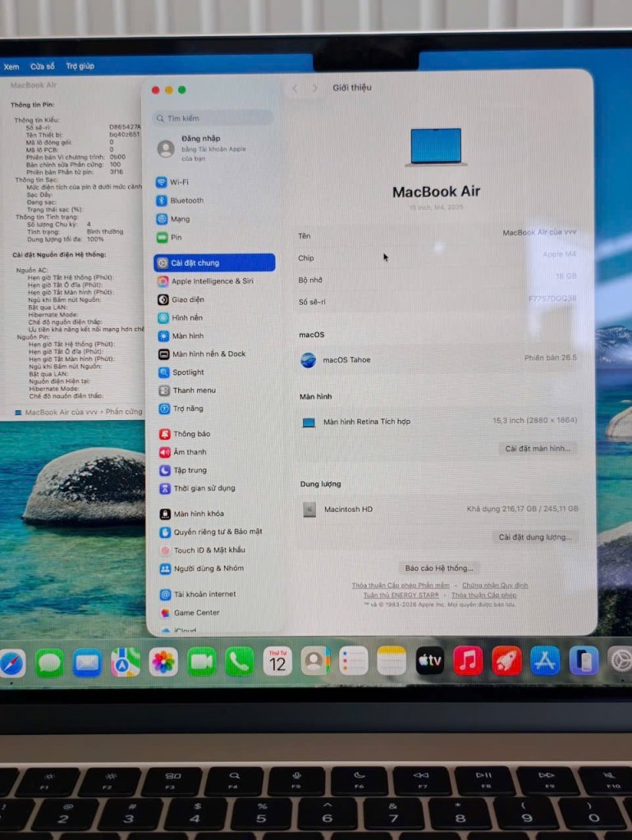The width and height of the screenshot is (632, 840).
Task: Launch FaceTime from the Dock
Action: pos(201,662)
